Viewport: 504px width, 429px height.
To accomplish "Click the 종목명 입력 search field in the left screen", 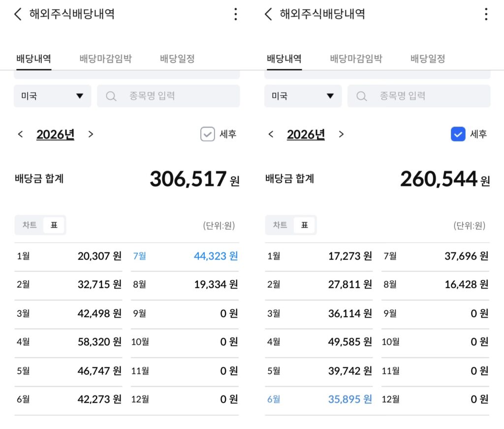I will click(168, 96).
